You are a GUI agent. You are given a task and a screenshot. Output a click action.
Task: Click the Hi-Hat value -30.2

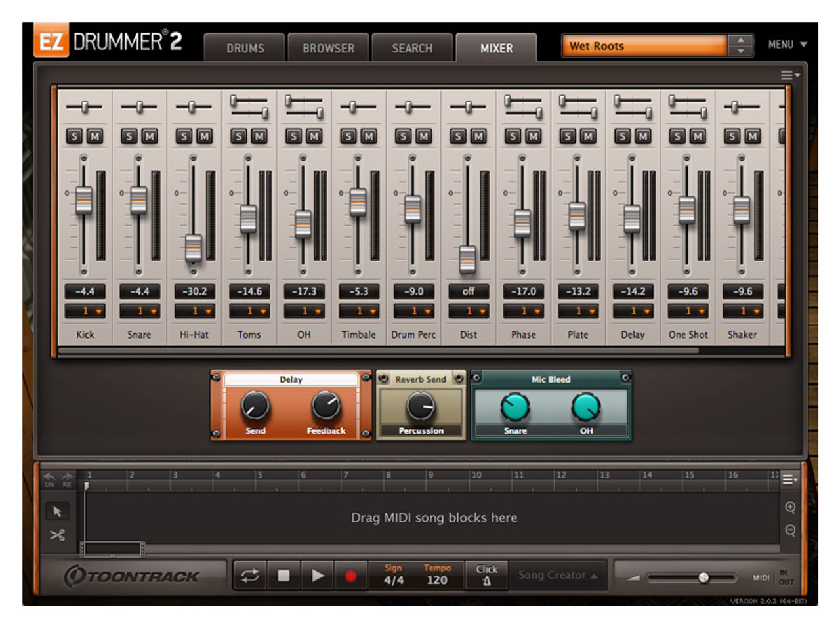194,291
